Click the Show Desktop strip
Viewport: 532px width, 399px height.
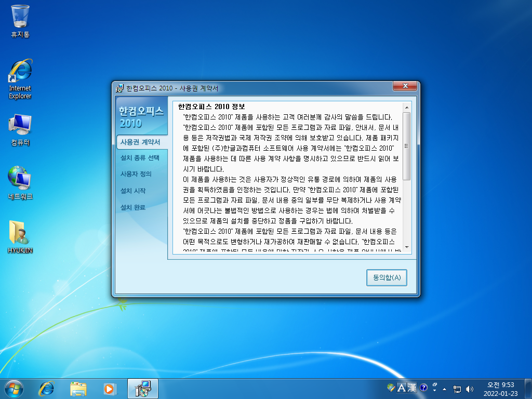(528, 389)
